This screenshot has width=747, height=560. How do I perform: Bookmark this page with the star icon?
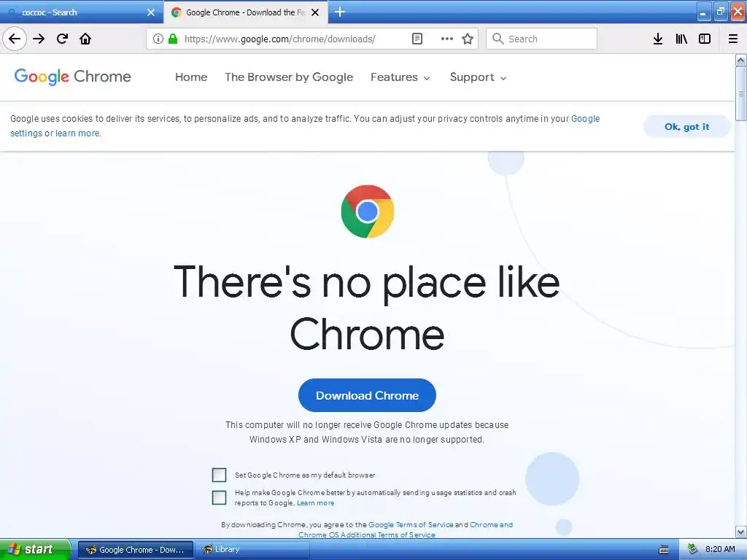(x=468, y=39)
